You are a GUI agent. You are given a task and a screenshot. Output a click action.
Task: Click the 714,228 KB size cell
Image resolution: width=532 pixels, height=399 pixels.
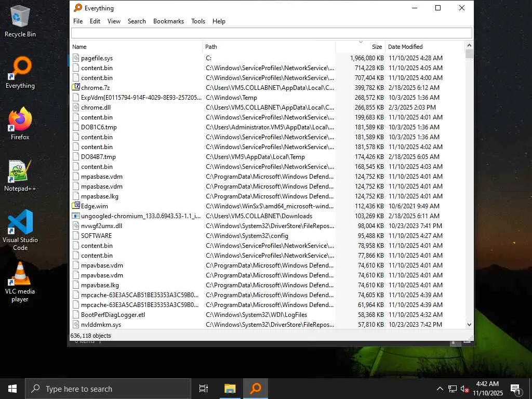(x=369, y=68)
